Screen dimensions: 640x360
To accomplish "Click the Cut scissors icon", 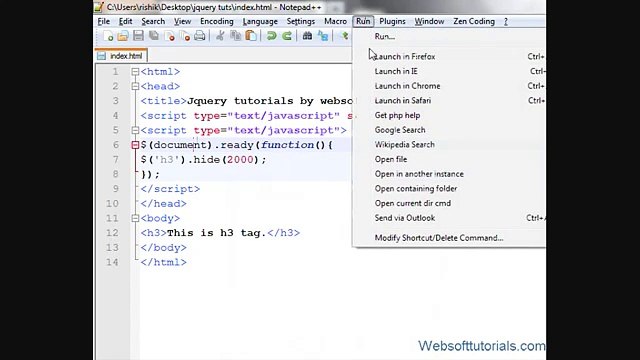I will click(x=220, y=36).
